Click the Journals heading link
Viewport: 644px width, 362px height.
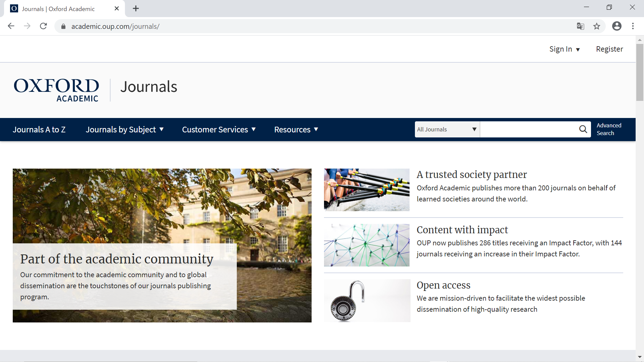[149, 87]
